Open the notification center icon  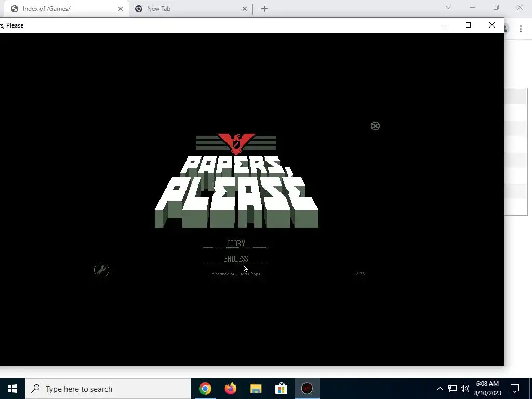point(515,389)
